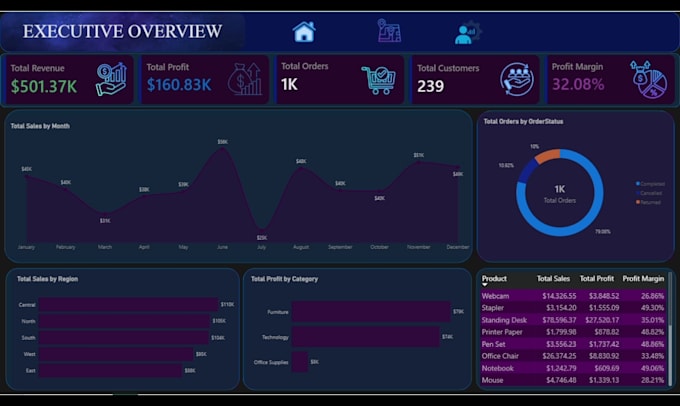The height and width of the screenshot is (406, 680).
Task: Click the November data point on chart
Action: (x=418, y=162)
